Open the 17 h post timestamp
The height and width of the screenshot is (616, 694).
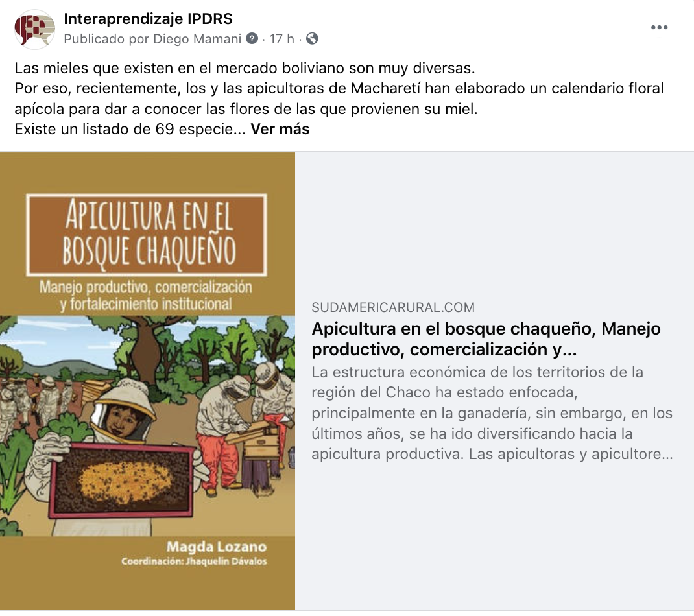281,39
